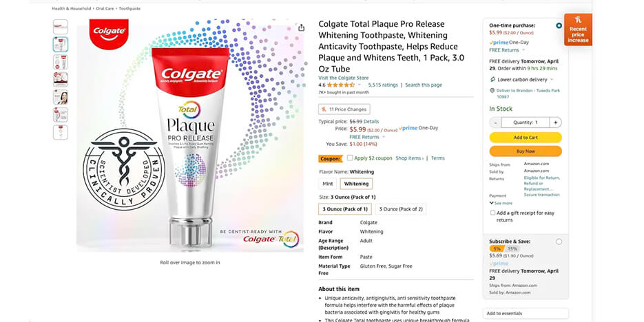This screenshot has width=644, height=322.
Task: Expand the Lower carbon delivery dropdown
Action: click(552, 80)
